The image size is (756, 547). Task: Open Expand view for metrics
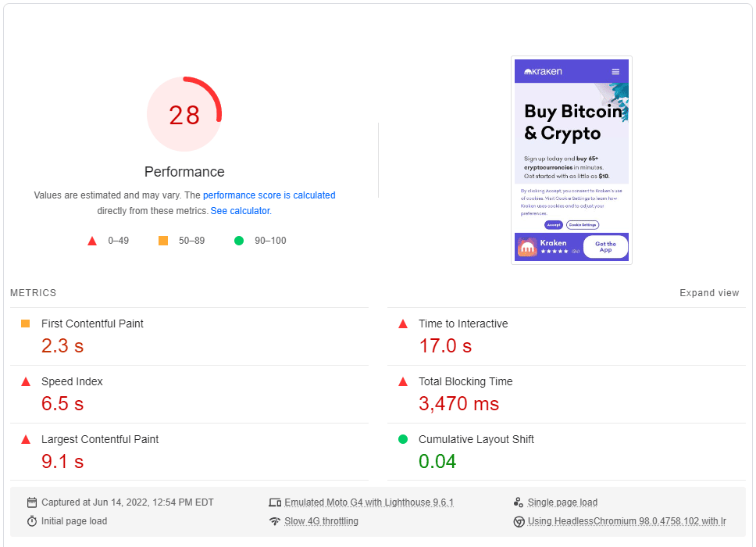[x=709, y=292]
